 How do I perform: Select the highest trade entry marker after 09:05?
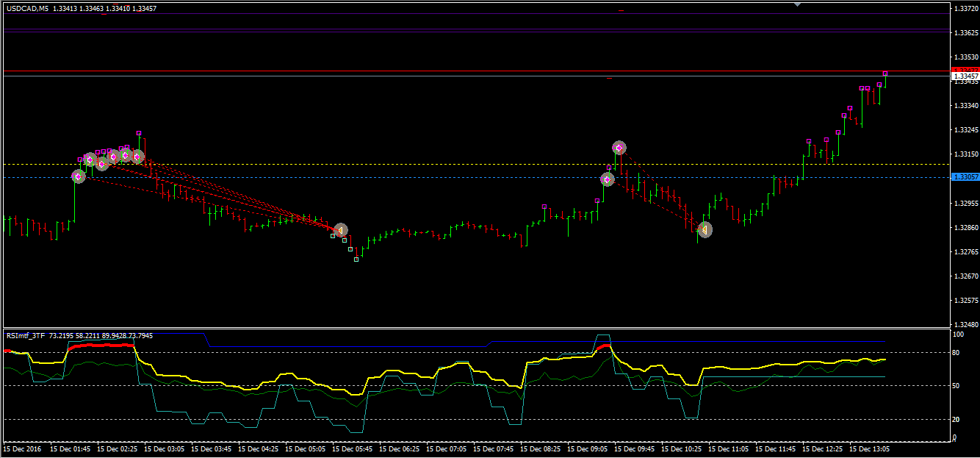point(619,148)
